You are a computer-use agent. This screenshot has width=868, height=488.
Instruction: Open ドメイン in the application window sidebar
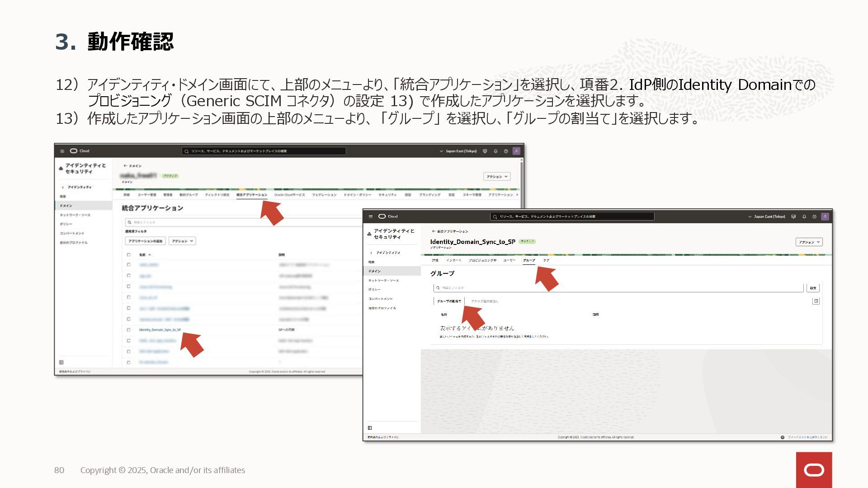tap(392, 271)
